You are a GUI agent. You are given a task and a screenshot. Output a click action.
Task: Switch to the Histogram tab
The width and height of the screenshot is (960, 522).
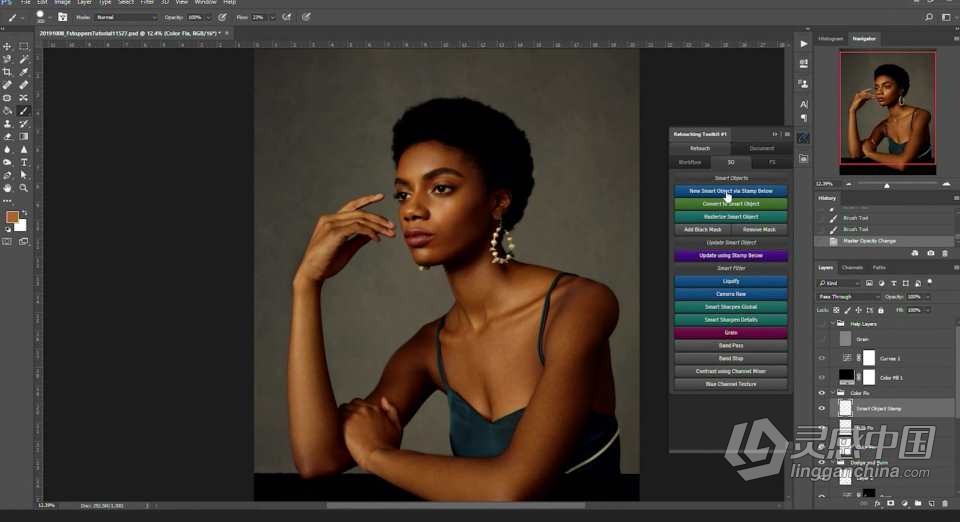[x=831, y=39]
